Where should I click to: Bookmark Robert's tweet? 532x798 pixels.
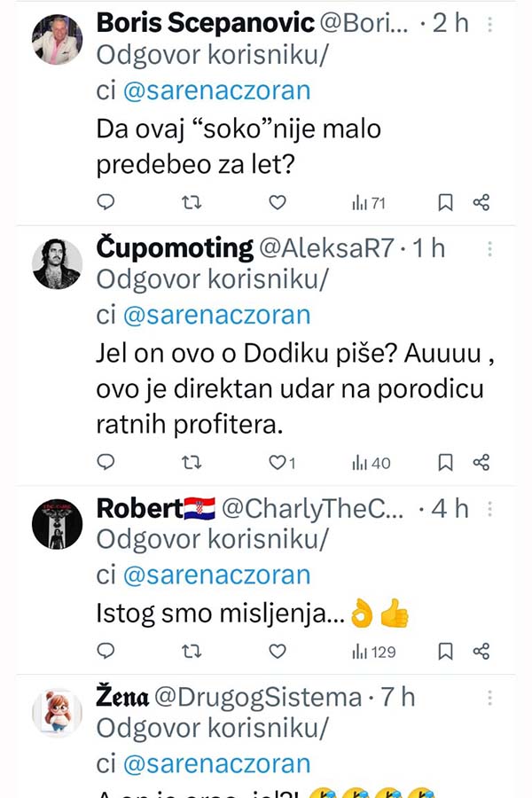446,652
